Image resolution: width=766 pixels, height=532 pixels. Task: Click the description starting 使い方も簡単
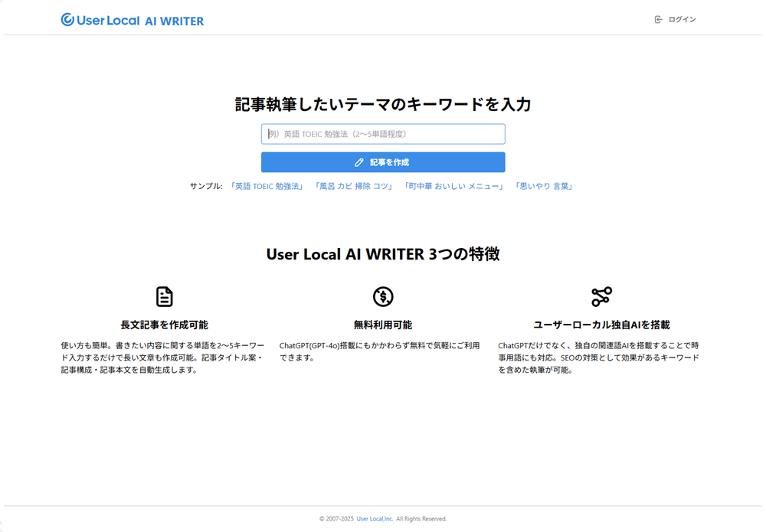(162, 357)
